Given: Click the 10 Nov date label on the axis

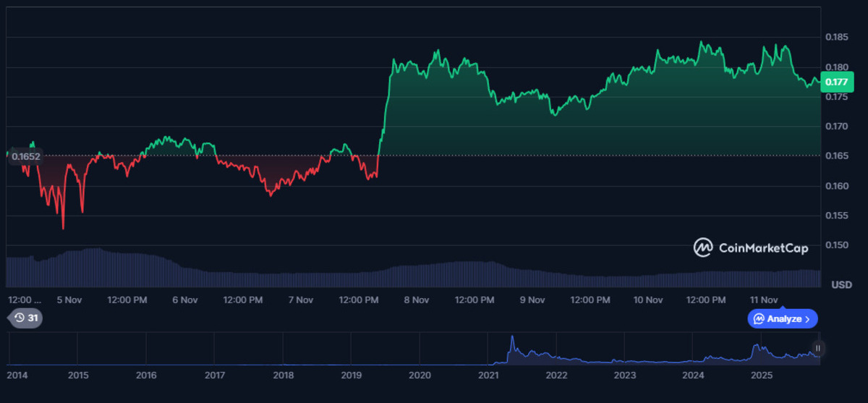Looking at the screenshot, I should tap(647, 300).
